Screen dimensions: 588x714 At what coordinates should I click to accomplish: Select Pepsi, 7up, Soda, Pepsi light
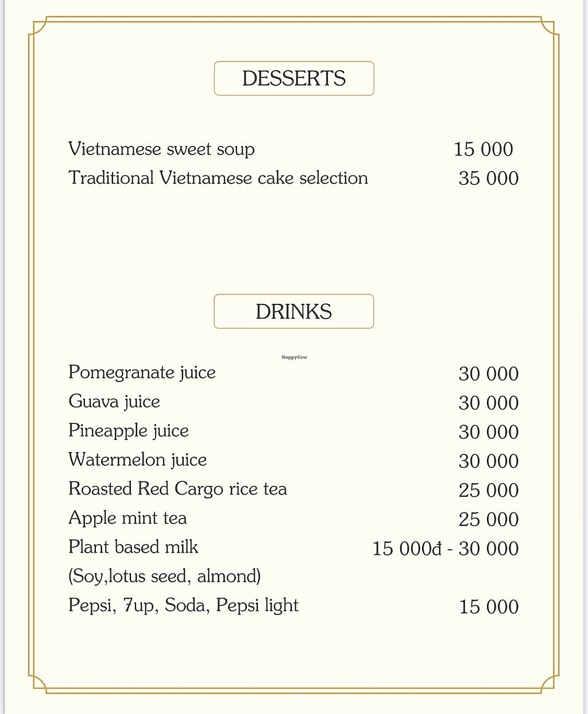(183, 605)
